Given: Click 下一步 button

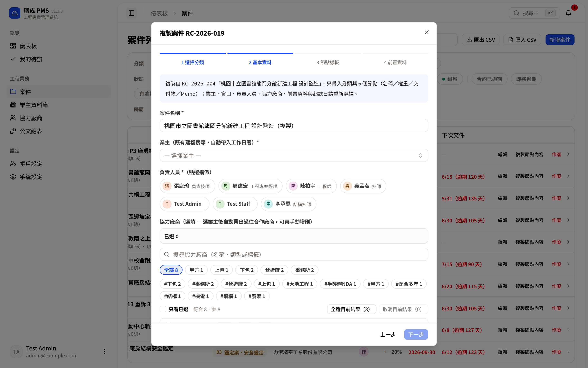Looking at the screenshot, I should coord(416,334).
